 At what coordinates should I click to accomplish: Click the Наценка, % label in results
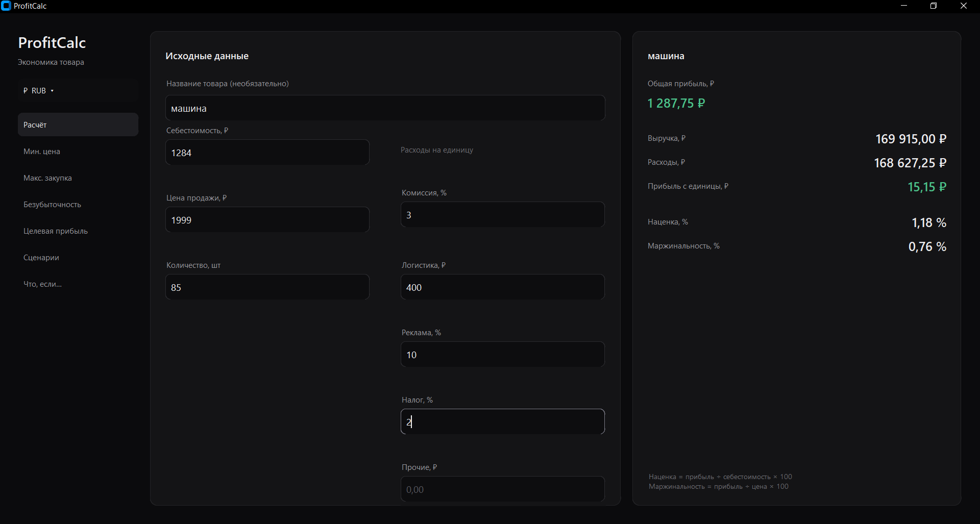[668, 222]
